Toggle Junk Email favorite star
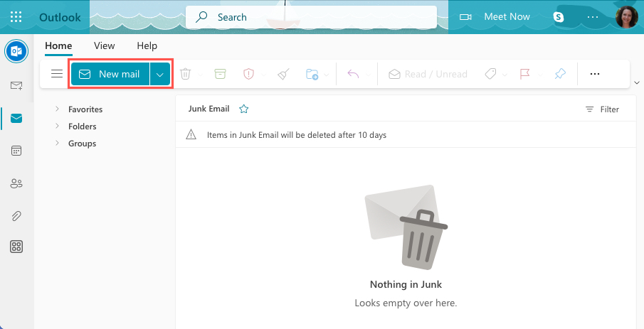This screenshot has height=329, width=644. 244,109
